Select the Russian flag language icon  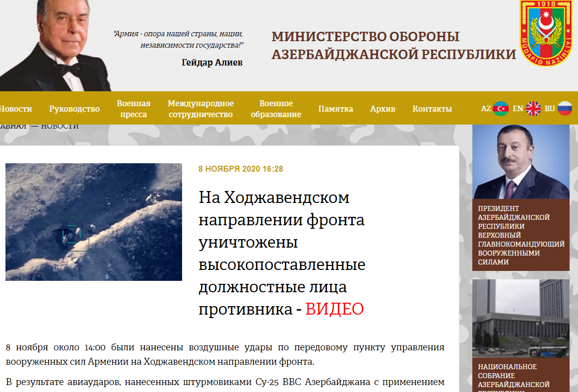coord(565,109)
